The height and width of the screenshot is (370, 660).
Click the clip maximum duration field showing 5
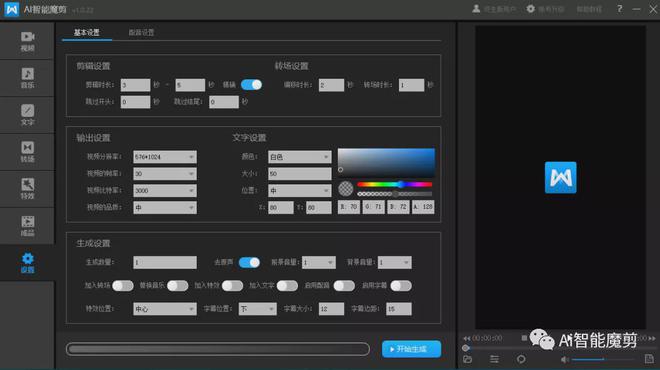coord(190,85)
